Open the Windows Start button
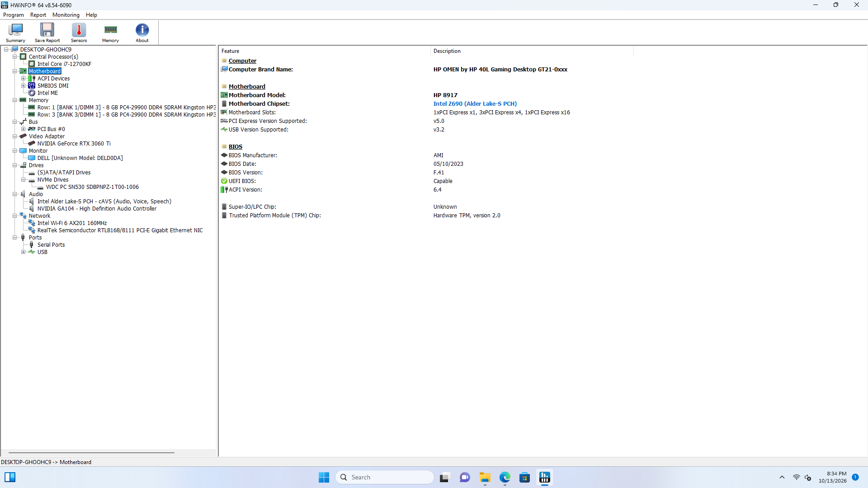 [x=324, y=477]
